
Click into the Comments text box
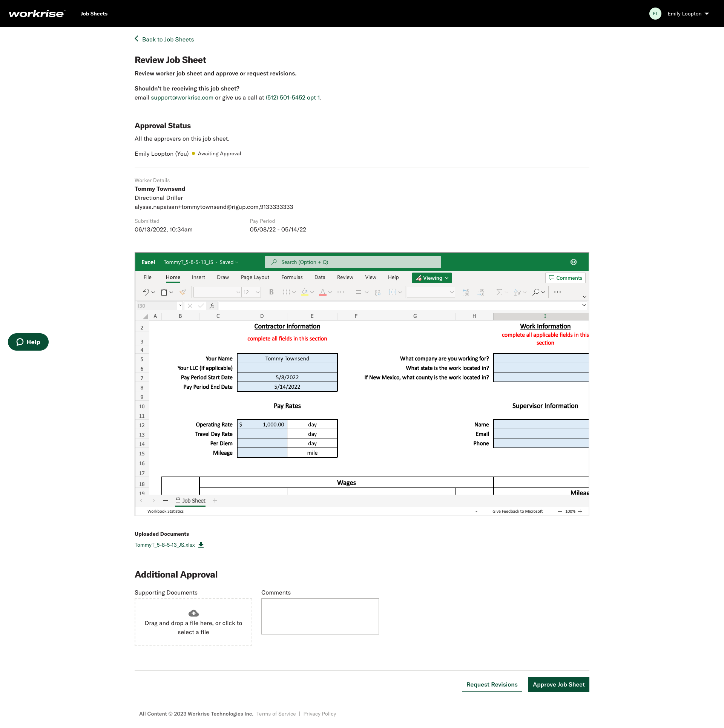[x=320, y=616]
